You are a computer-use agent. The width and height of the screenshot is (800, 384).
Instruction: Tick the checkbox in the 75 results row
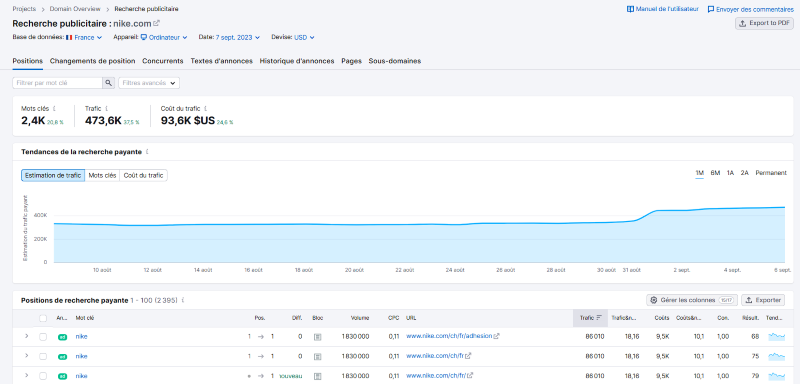pyautogui.click(x=43, y=356)
